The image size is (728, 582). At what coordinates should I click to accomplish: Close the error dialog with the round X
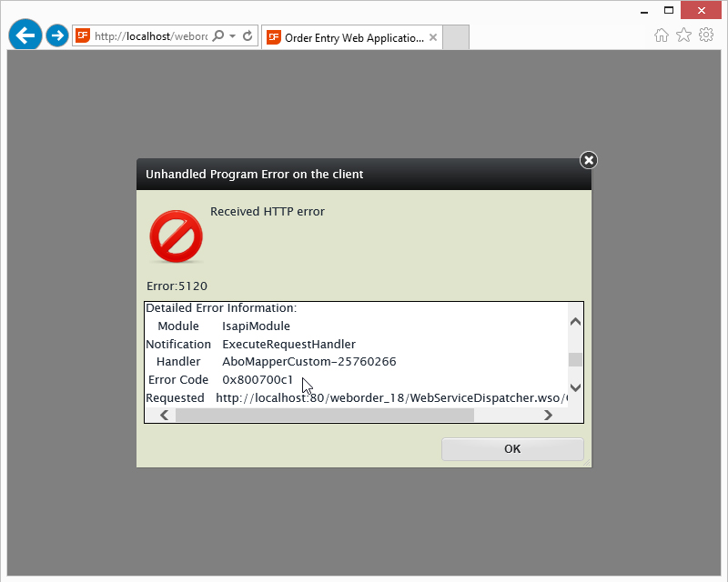tap(589, 160)
